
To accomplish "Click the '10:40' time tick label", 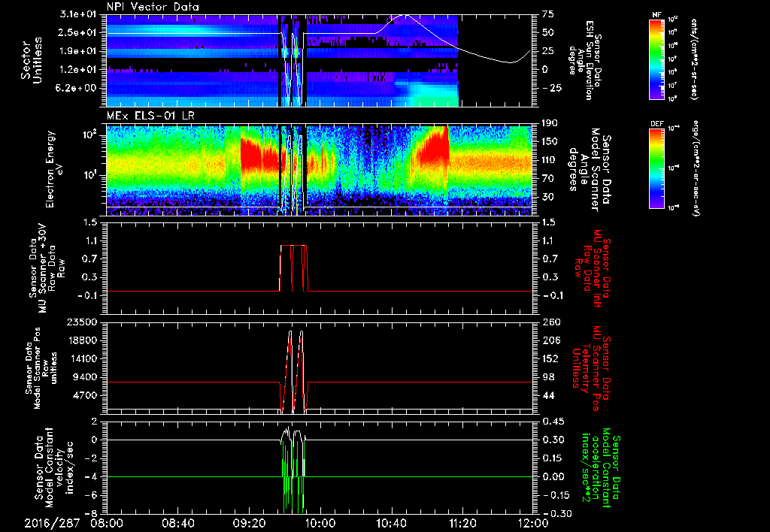I will (x=391, y=523).
